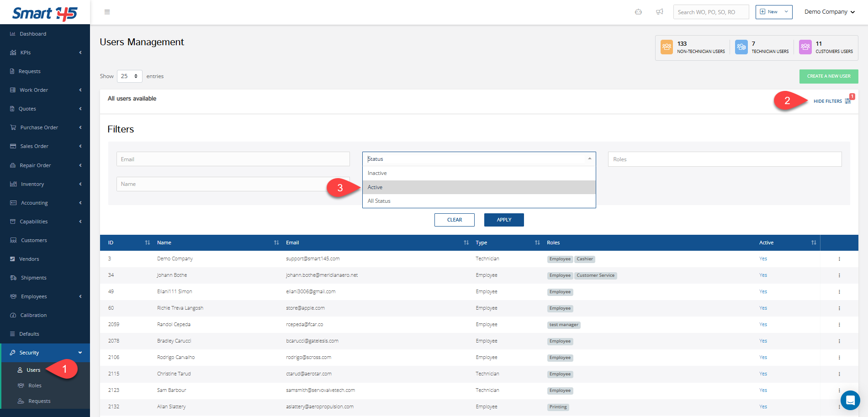Open the announcements megaphone icon

[x=659, y=12]
